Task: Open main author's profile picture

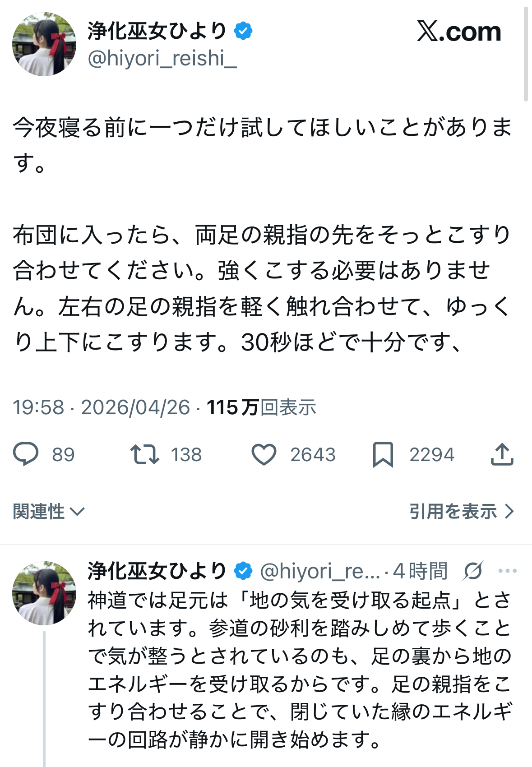Action: tap(44, 44)
